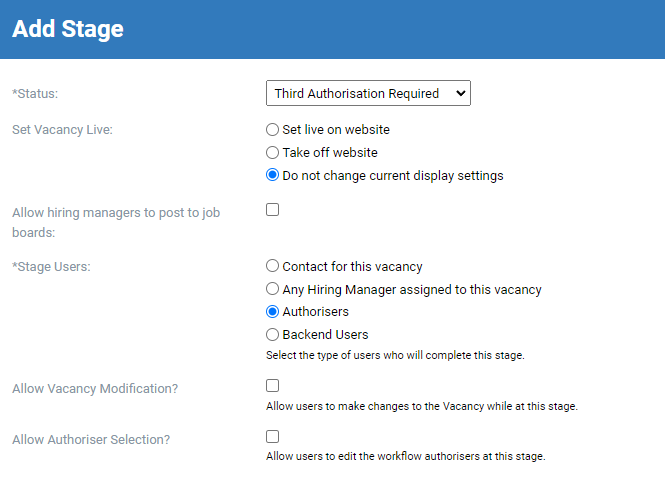Click the Allow Vacancy Modification? label
Screen dimensions: 665x486
(95, 389)
